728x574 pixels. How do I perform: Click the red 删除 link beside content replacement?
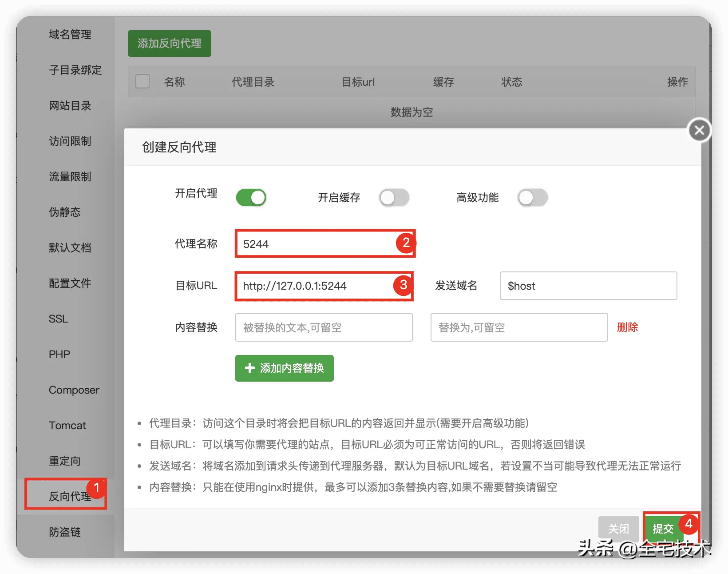tap(627, 327)
